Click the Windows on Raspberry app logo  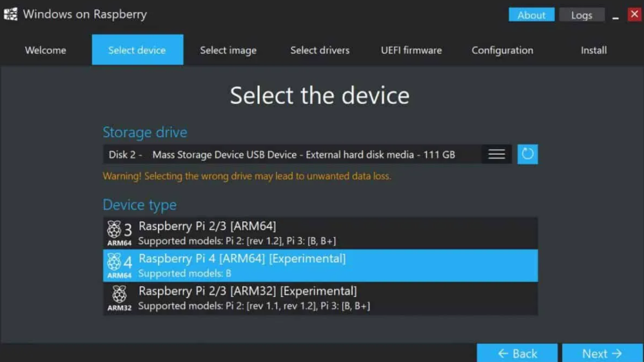tap(10, 14)
